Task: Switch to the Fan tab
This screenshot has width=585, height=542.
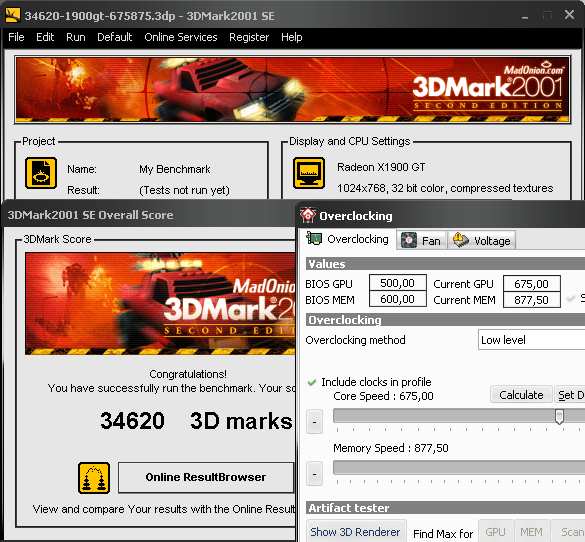Action: point(421,240)
